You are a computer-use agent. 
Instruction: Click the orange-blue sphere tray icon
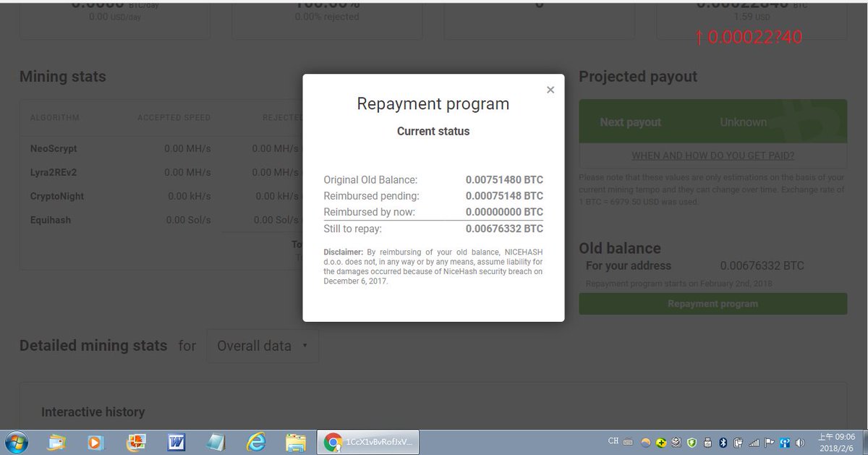coord(646,443)
